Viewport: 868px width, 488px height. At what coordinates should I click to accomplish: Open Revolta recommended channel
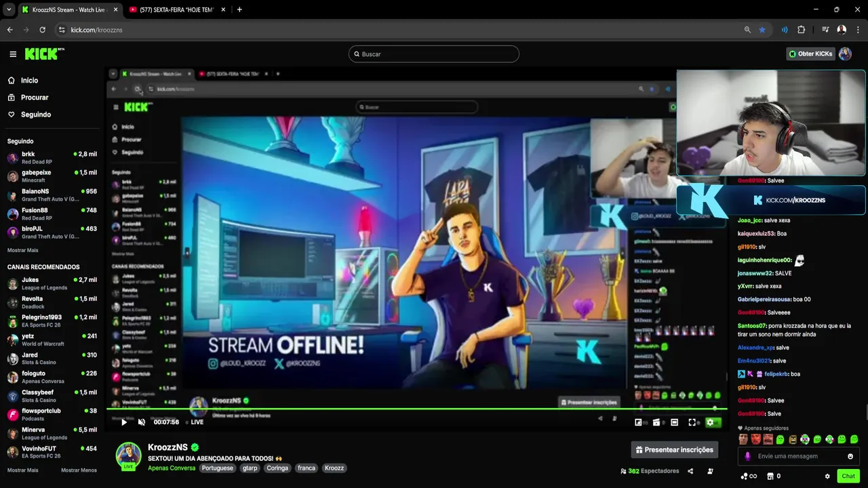pyautogui.click(x=52, y=302)
